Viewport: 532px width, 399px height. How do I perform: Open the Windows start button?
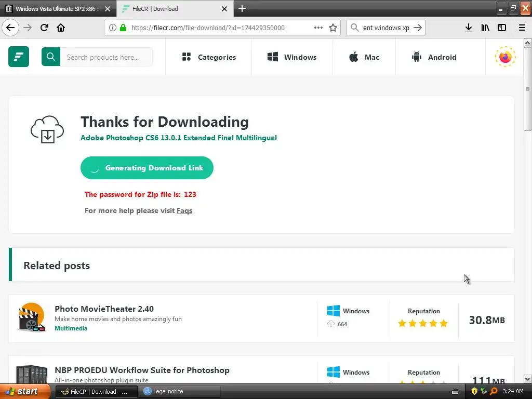24,391
